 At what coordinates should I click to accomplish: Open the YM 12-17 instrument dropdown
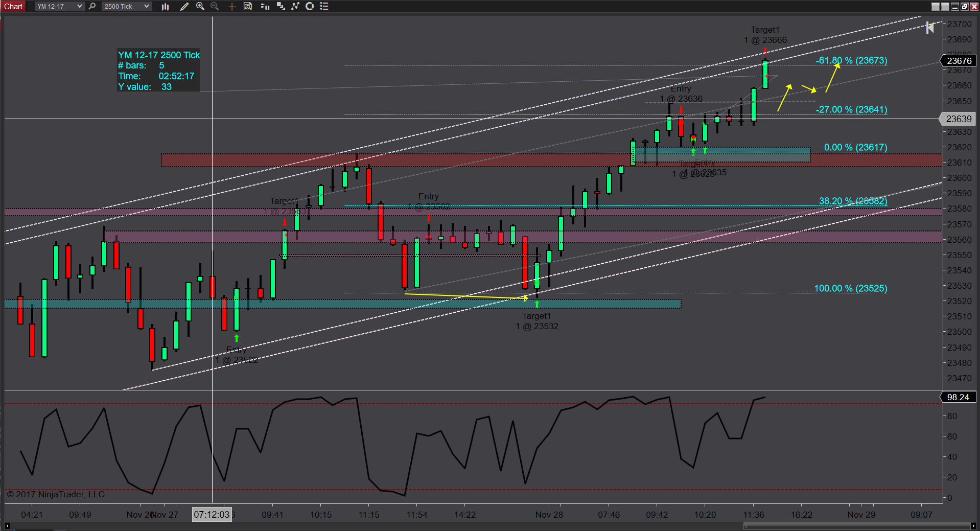59,6
